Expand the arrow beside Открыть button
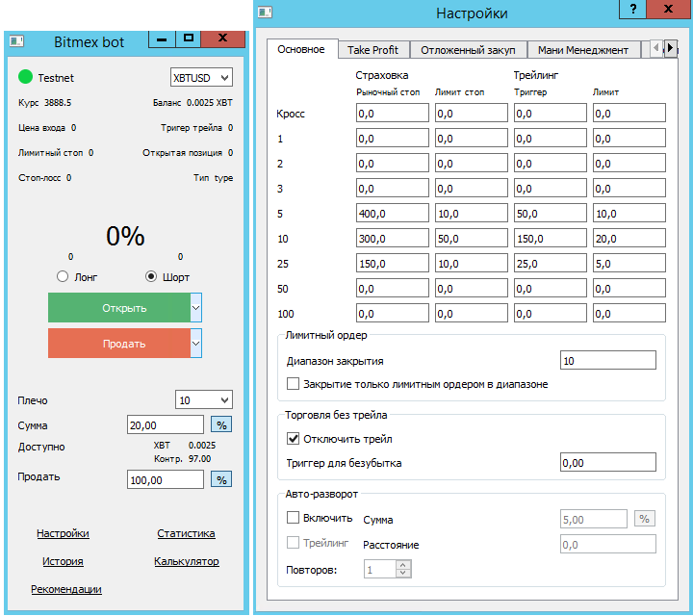The height and width of the screenshot is (616, 693). coord(195,308)
